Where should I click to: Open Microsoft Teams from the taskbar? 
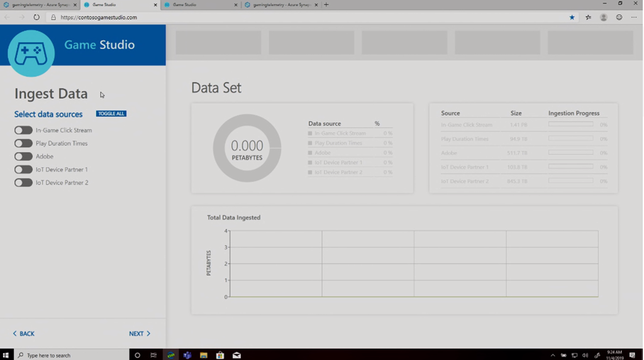187,355
